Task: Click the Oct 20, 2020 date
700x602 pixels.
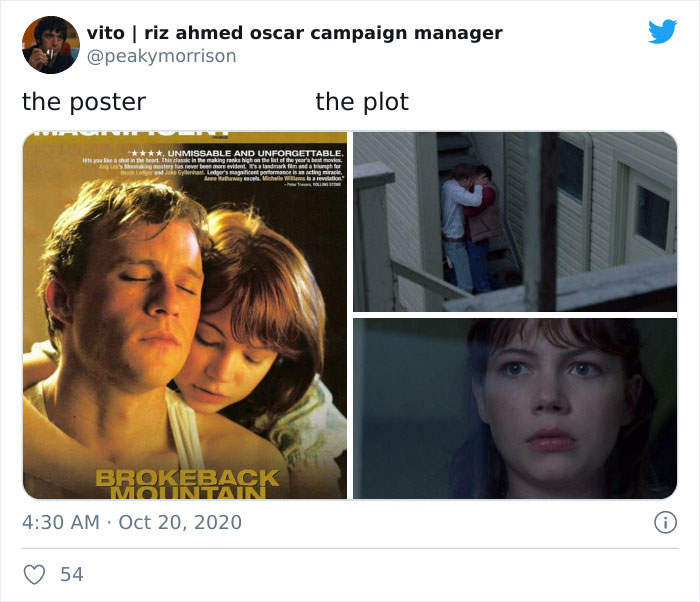Action: (180, 522)
